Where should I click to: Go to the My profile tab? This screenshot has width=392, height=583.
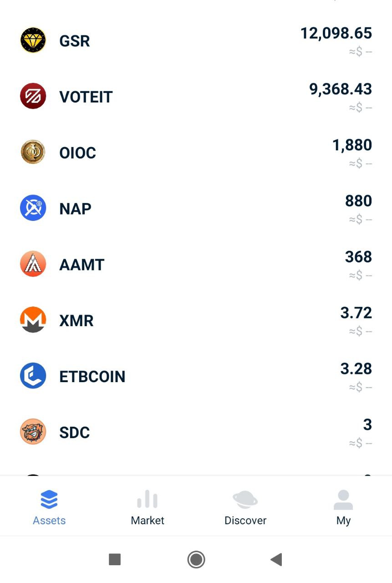tap(343, 507)
